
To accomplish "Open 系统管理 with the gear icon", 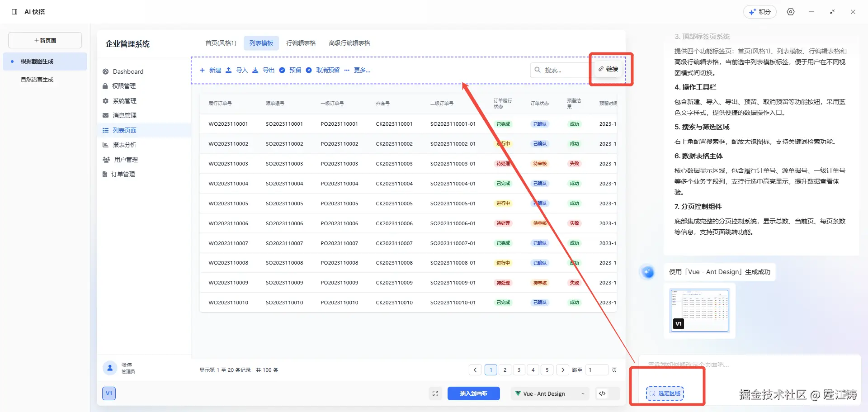I will (119, 101).
